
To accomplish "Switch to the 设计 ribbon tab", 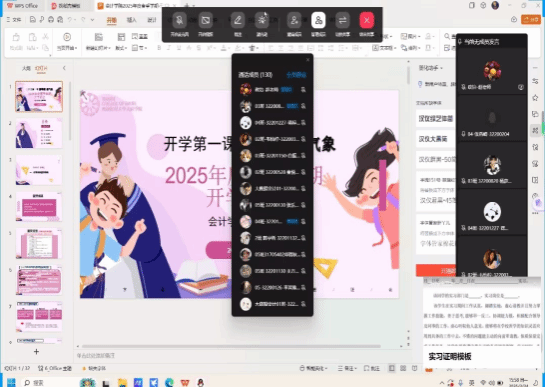I will (x=152, y=20).
